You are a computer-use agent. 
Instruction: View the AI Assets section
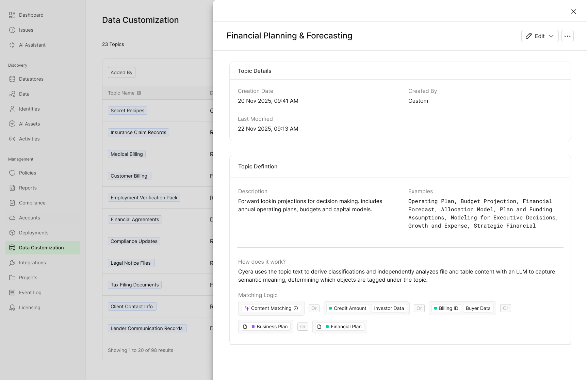click(29, 123)
